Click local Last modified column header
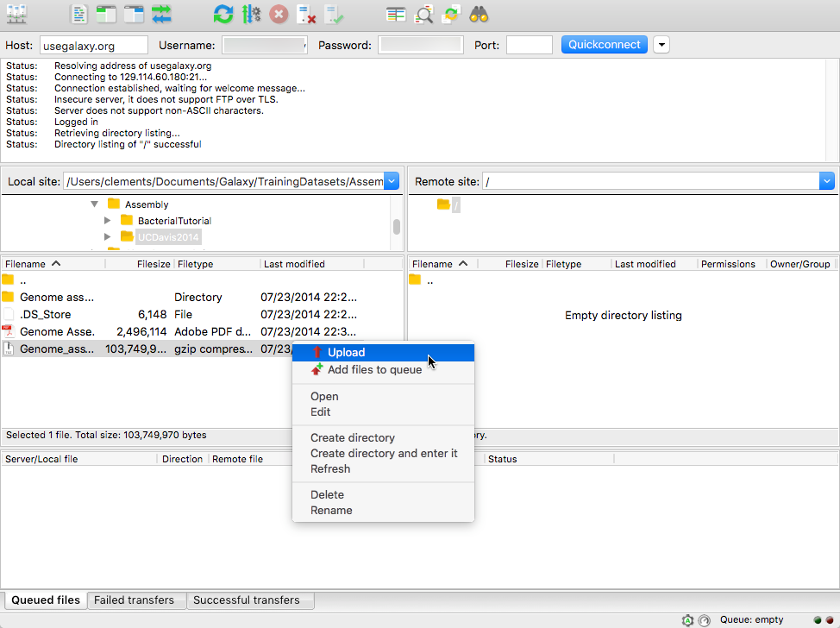 (x=312, y=264)
